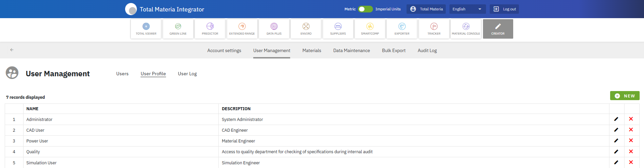Image resolution: width=644 pixels, height=168 pixels.
Task: Click the edit pencil for Administrator row
Action: tap(616, 119)
